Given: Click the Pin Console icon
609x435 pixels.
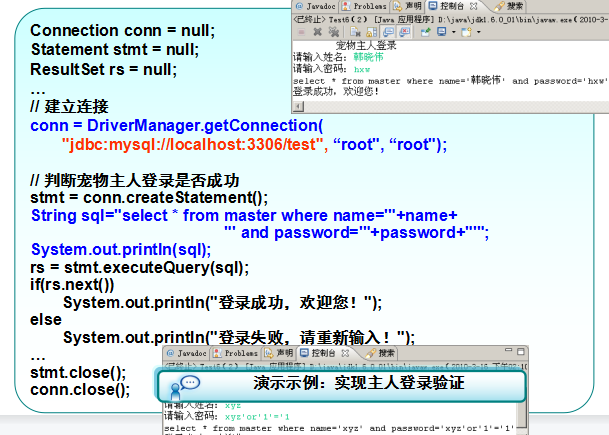Looking at the screenshot, I should [x=426, y=32].
